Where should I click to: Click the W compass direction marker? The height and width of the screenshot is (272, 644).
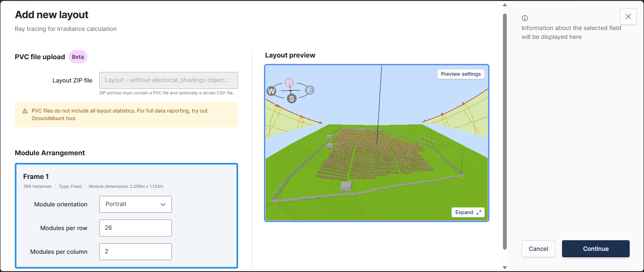(271, 91)
